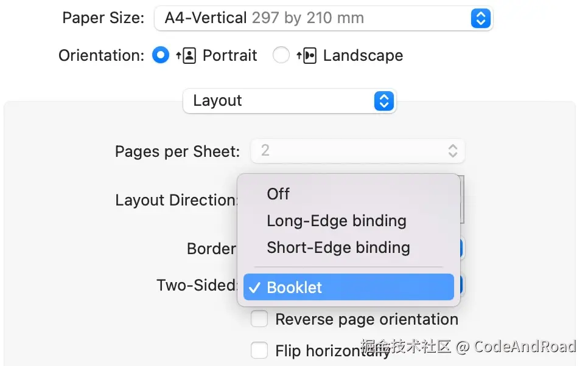Select the Portrait radio button
Screen dimensions: 588x366
tap(160, 56)
